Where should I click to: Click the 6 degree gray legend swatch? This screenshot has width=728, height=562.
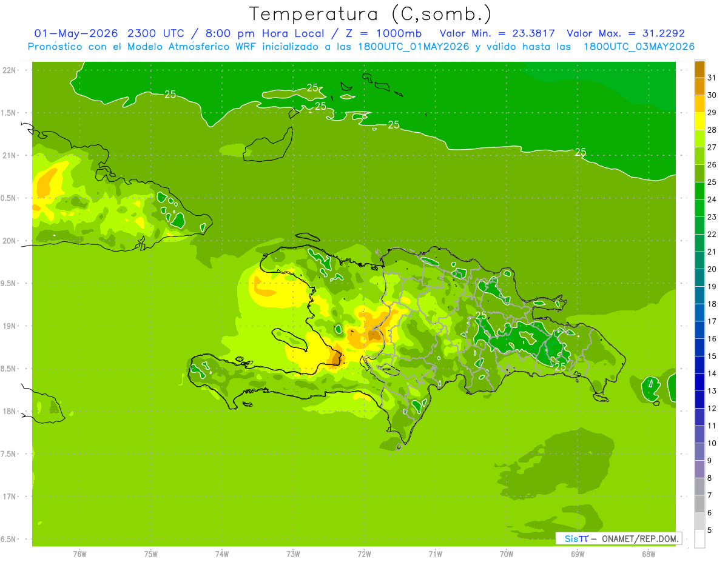(x=699, y=504)
